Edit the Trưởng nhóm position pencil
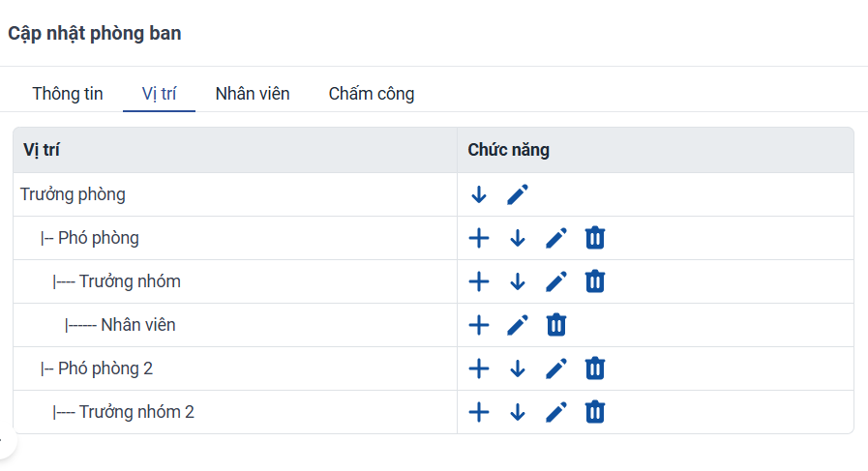 556,281
